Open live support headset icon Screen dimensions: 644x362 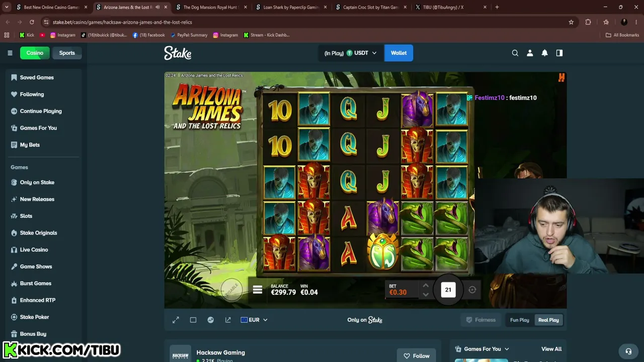coord(628,351)
